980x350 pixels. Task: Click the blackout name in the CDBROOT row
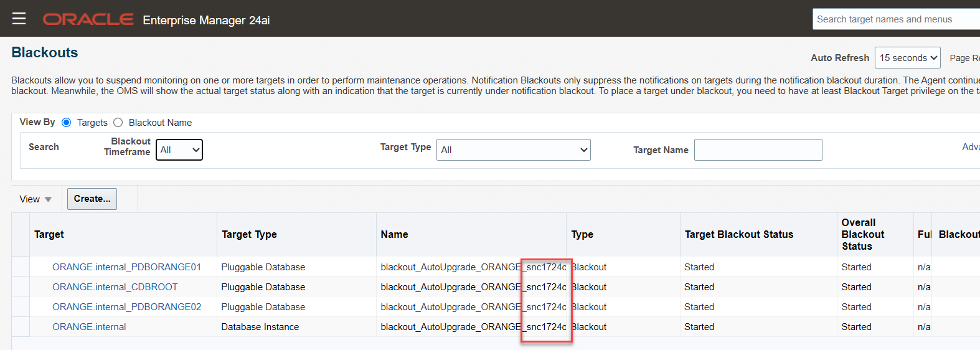pyautogui.click(x=473, y=287)
